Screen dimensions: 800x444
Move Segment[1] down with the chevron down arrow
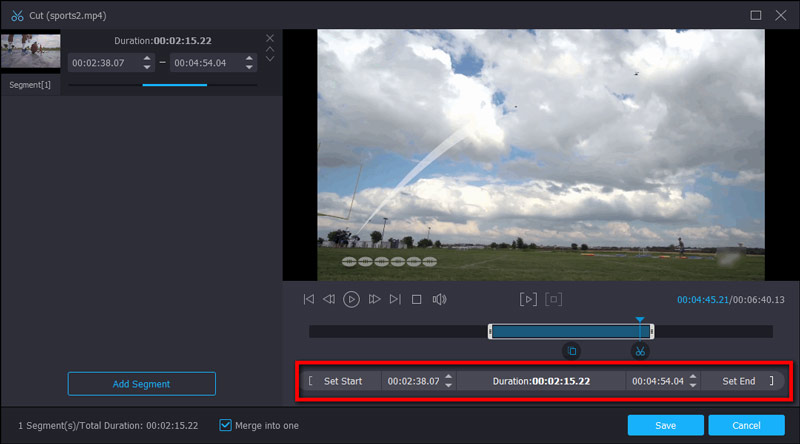269,60
